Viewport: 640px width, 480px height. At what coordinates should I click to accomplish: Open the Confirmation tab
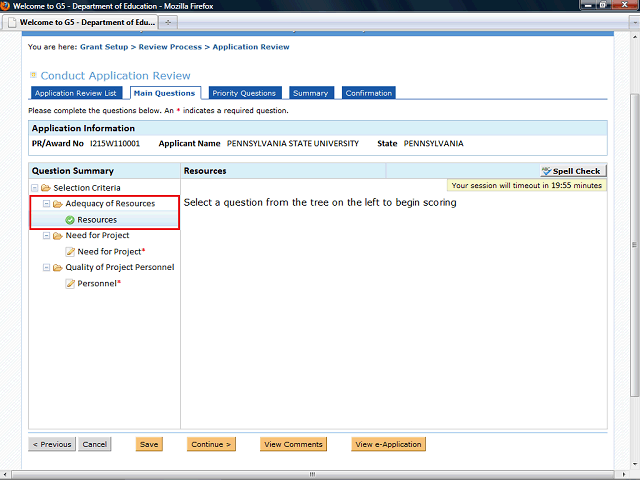coord(369,93)
